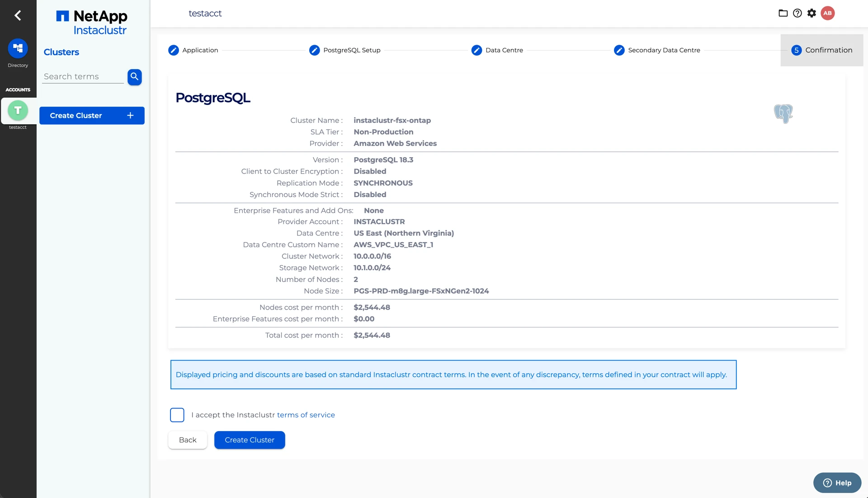Click the sidebar Create Cluster button
The image size is (868, 498).
[x=92, y=116]
